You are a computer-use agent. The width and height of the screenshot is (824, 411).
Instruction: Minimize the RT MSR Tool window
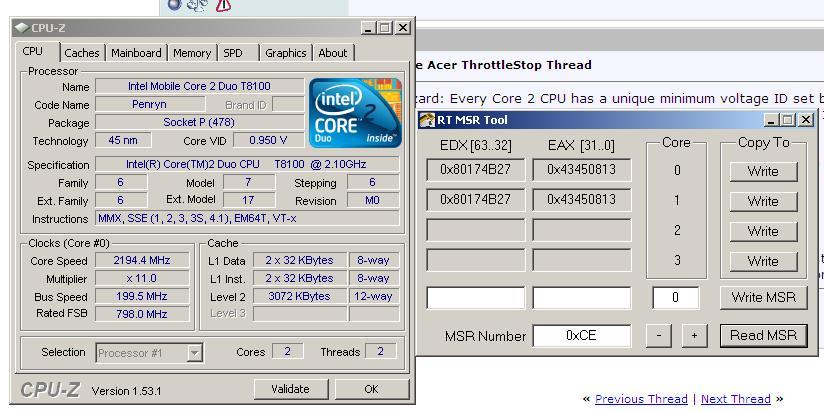(x=771, y=120)
